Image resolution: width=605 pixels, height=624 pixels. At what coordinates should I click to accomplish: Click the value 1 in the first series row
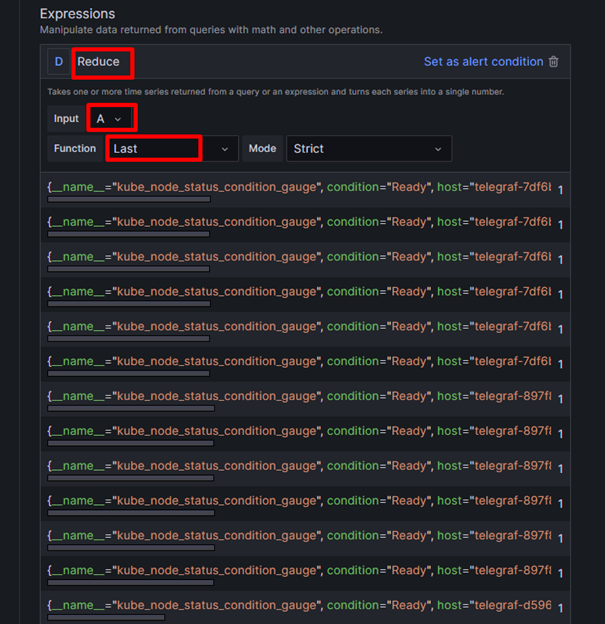point(560,189)
